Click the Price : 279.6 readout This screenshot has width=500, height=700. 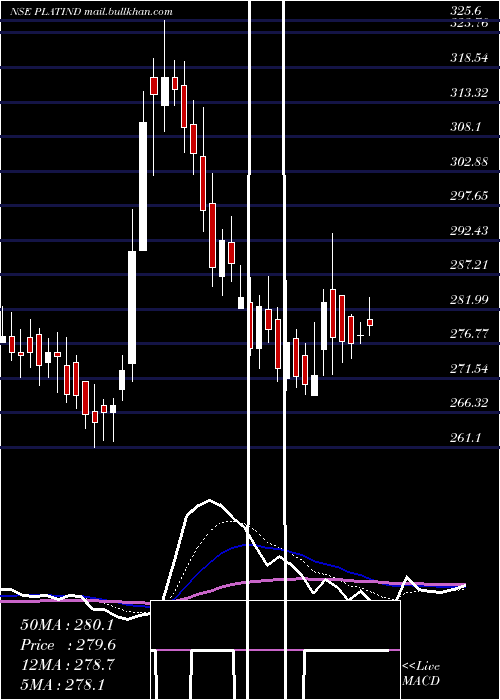68,645
